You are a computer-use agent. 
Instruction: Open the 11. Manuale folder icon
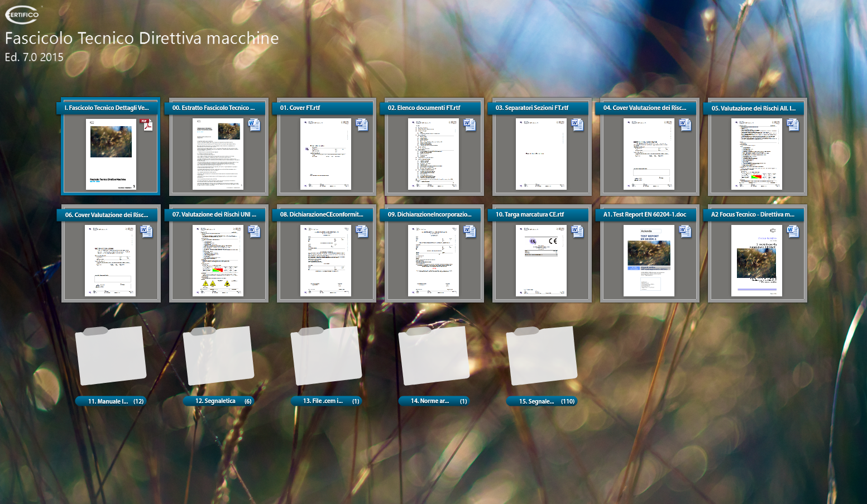[111, 356]
